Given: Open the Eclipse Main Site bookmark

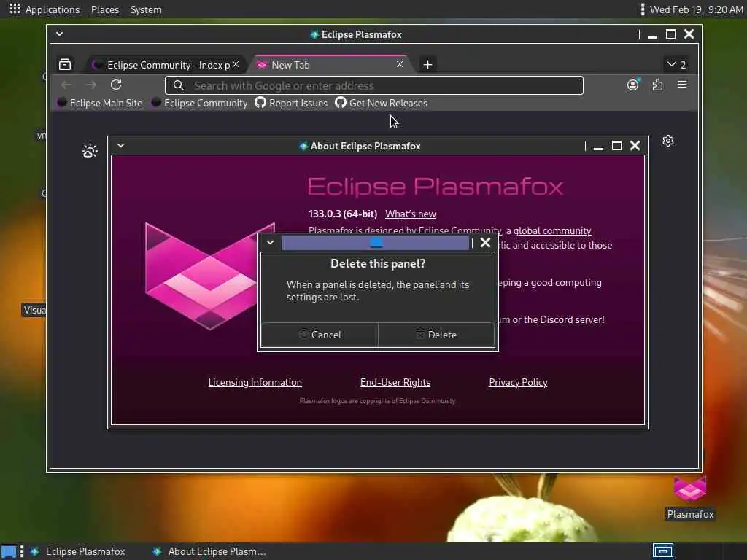Looking at the screenshot, I should coord(99,103).
